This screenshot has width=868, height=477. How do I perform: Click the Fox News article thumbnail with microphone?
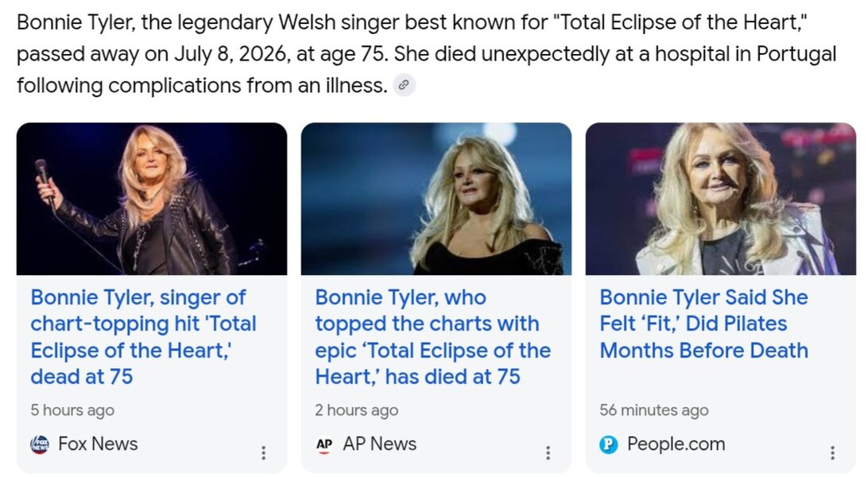[152, 199]
